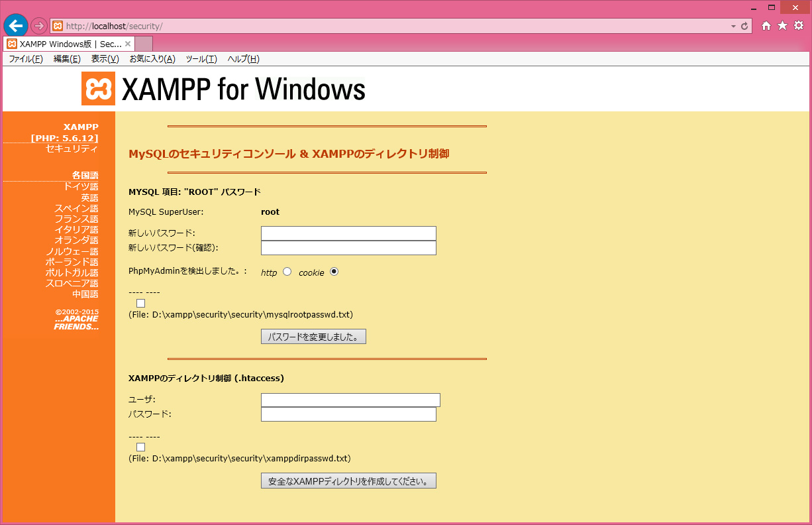Click the Refresh icon in address bar
The width and height of the screenshot is (812, 525).
point(744,26)
